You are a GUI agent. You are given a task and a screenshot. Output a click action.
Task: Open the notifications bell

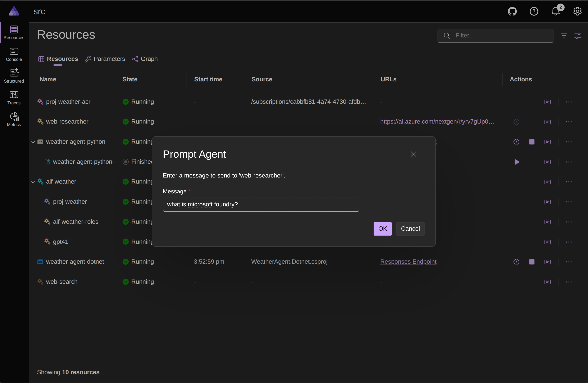556,11
